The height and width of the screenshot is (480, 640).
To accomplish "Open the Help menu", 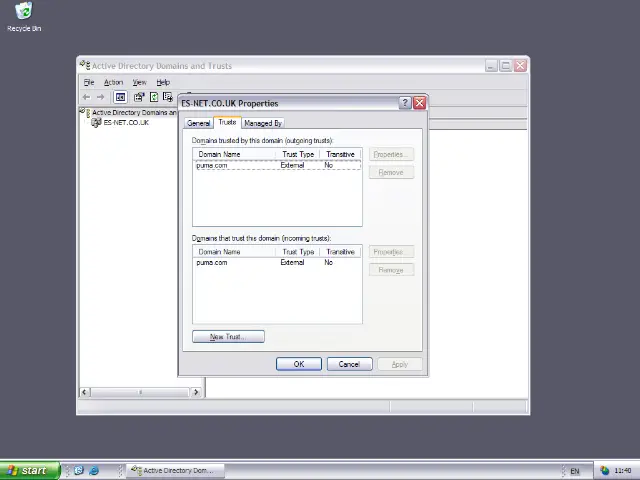I will (163, 82).
